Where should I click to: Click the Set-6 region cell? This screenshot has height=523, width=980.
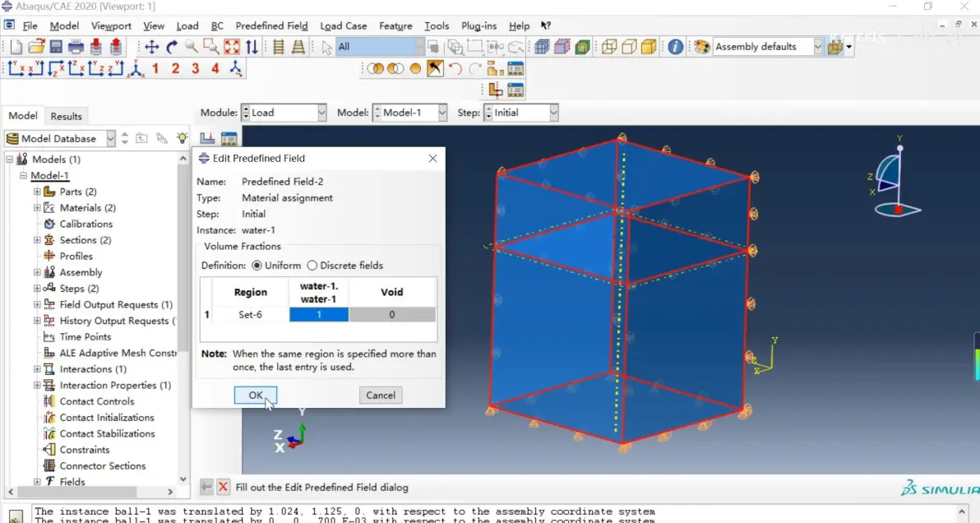tap(250, 314)
